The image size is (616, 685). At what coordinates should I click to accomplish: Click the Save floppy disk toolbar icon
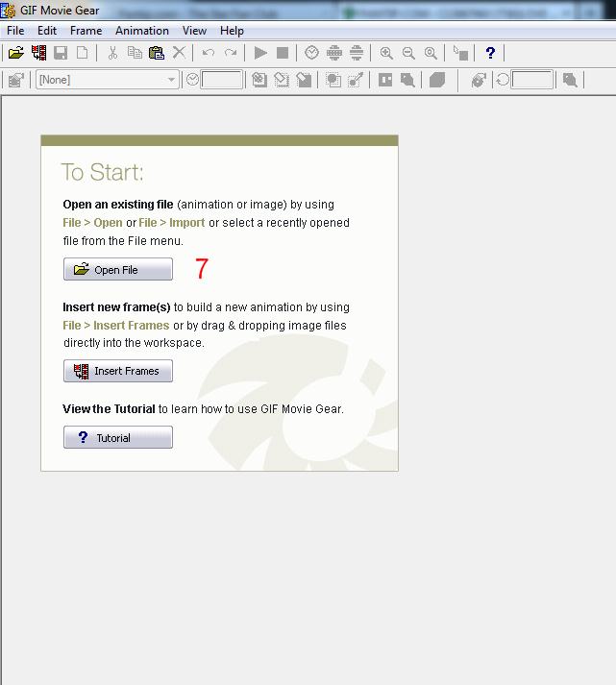tap(61, 53)
